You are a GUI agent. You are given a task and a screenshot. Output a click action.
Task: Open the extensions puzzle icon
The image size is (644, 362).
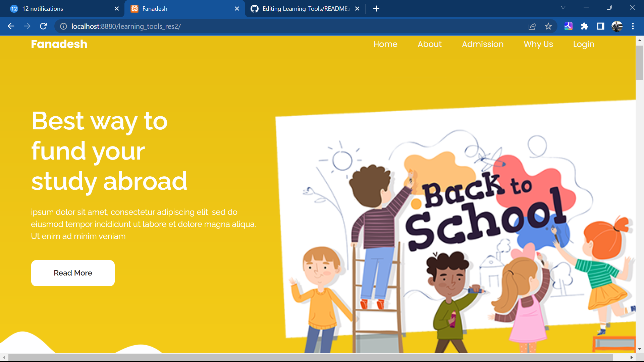click(585, 26)
